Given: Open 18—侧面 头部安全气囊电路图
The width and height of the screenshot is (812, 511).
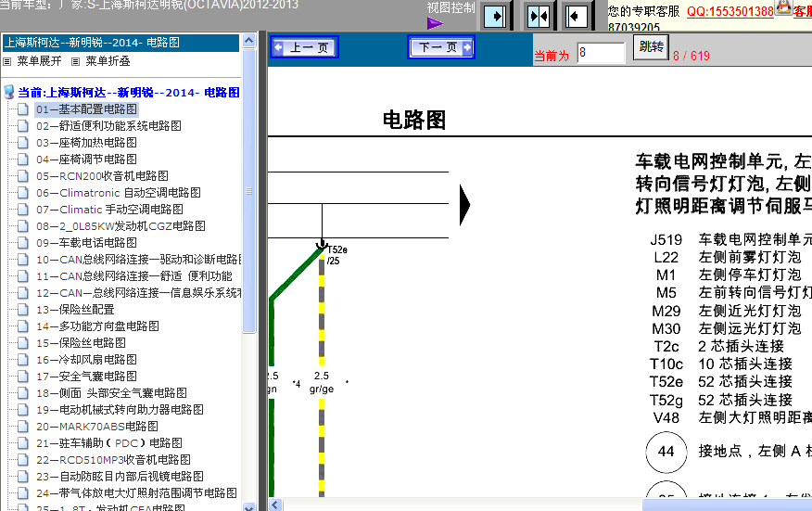Looking at the screenshot, I should point(111,393).
